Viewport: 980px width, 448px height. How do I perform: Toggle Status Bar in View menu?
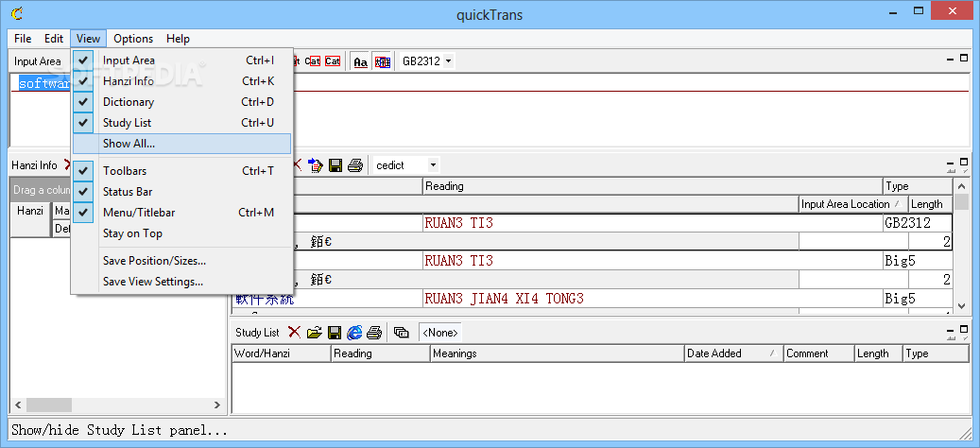coord(181,191)
